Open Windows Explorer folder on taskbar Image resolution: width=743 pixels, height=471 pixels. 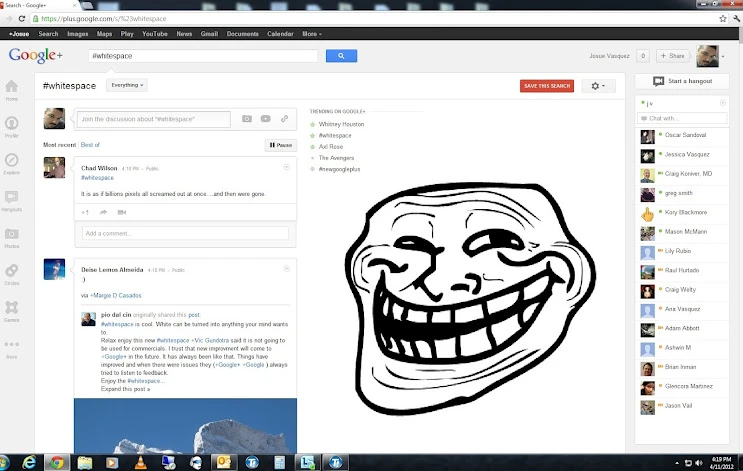coord(85,462)
